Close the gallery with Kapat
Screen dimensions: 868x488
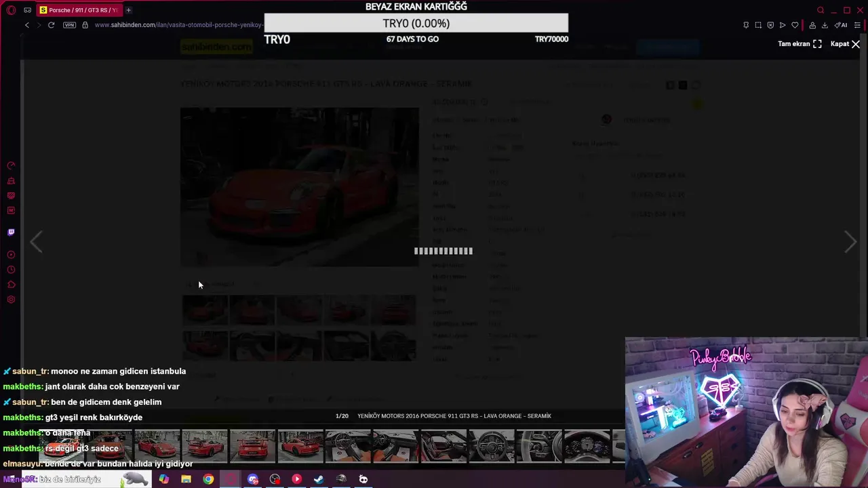pyautogui.click(x=845, y=44)
